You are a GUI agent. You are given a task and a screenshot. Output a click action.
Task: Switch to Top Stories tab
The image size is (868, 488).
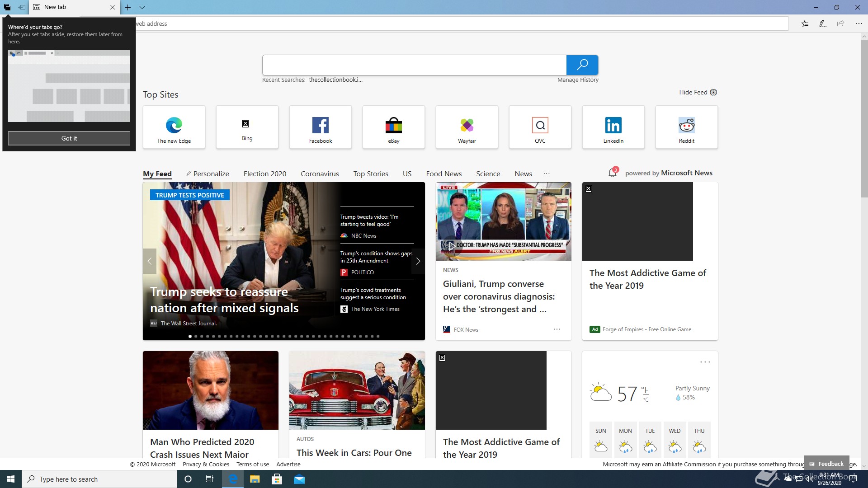coord(371,174)
